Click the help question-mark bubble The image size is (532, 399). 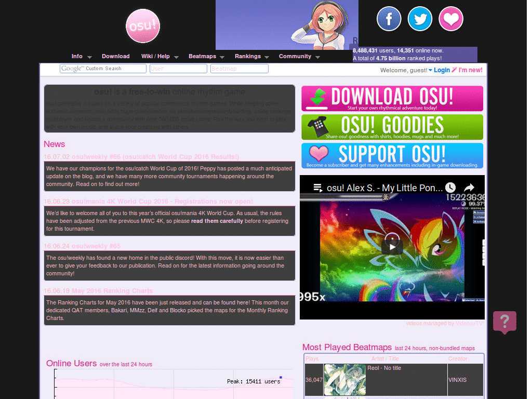point(504,322)
